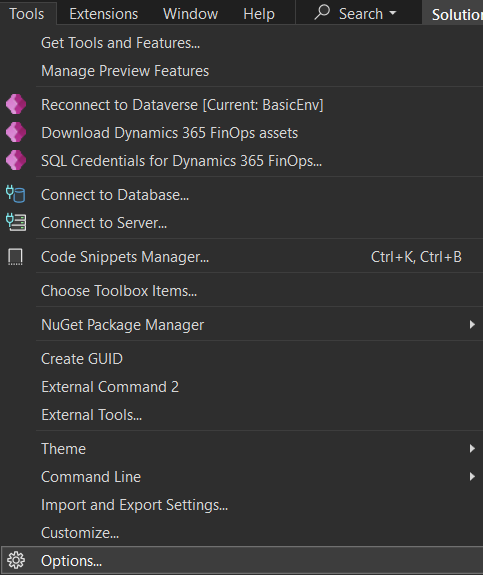
Task: Expand the Theme submenu arrow
Action: coord(472,448)
